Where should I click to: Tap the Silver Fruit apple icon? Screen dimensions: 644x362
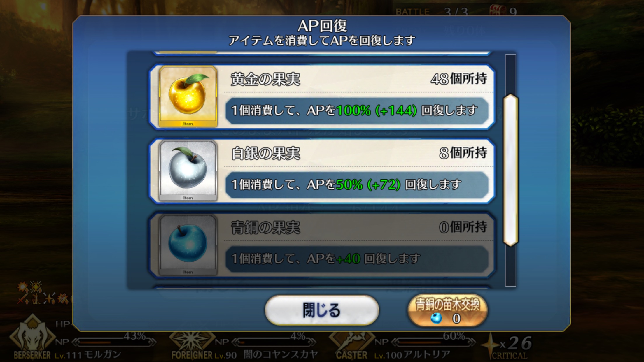point(188,171)
